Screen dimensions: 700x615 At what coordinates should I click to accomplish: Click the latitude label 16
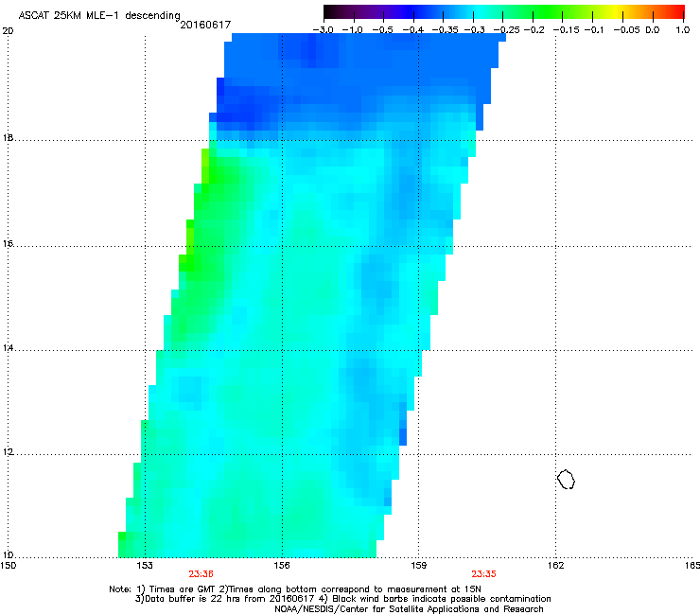pyautogui.click(x=8, y=243)
